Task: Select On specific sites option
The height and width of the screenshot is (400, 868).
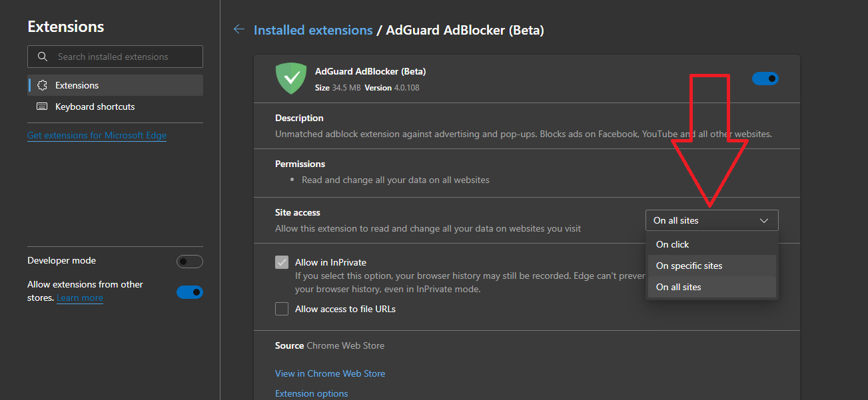Action: tap(689, 266)
